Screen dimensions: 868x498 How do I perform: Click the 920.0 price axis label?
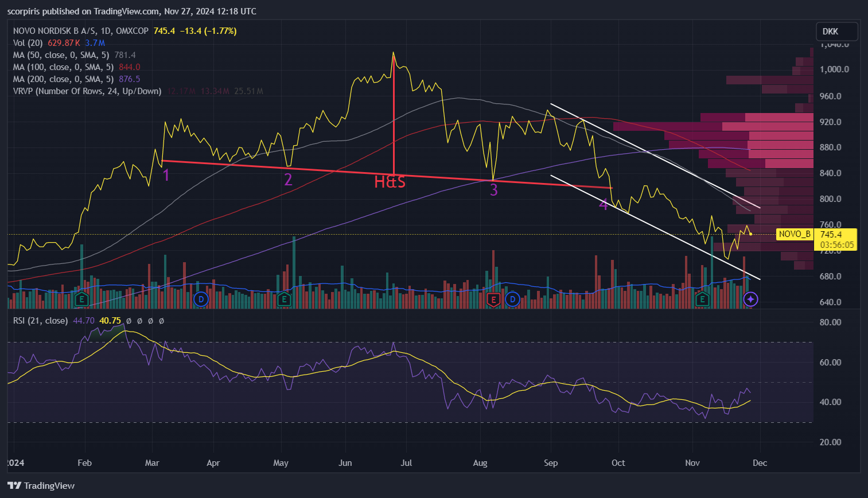click(831, 122)
